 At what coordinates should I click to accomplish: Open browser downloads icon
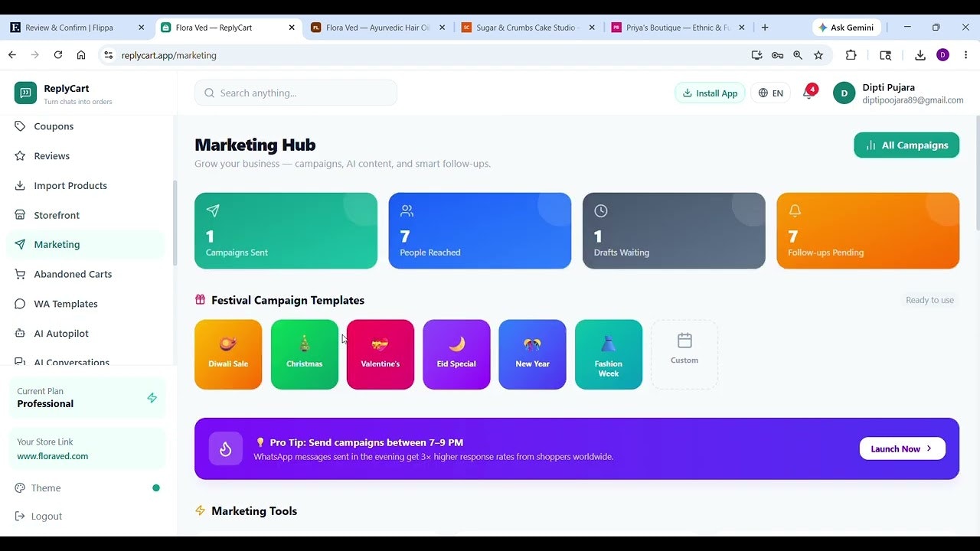[920, 55]
